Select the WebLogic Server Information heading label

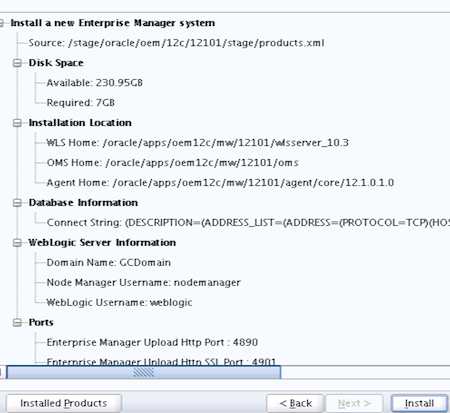(x=102, y=243)
